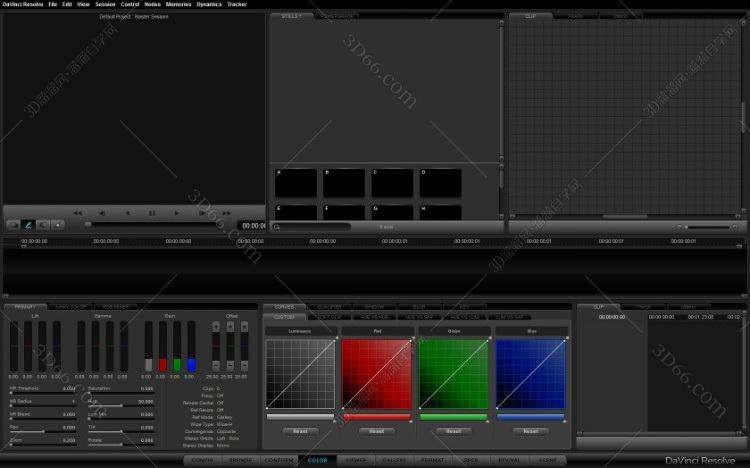Click the 'Ref Mode: Gallery' value
Viewport: 750px width, 468px height.
(x=224, y=417)
